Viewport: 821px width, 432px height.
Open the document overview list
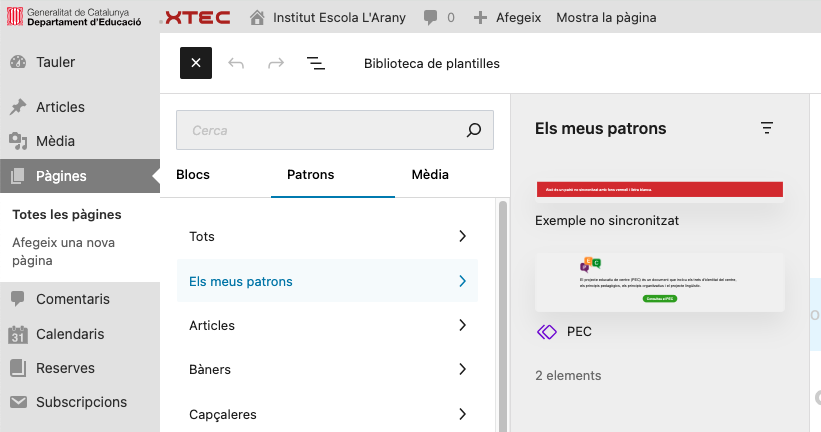pos(316,63)
